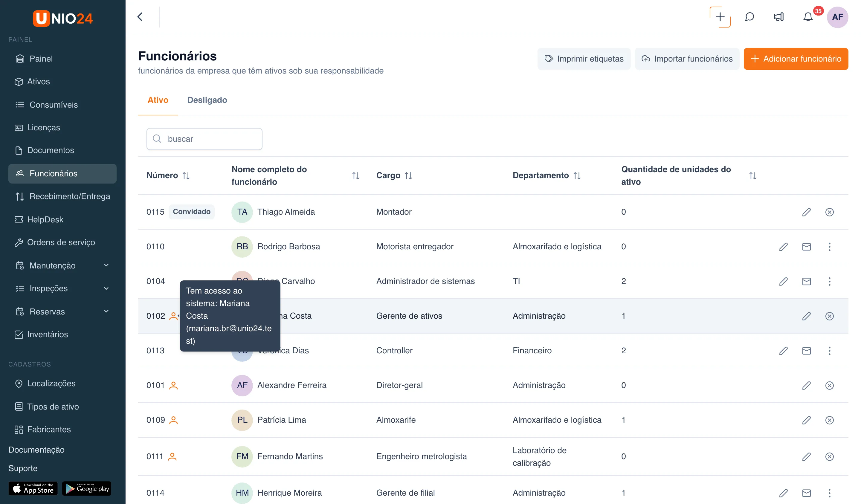Collapse sidebar with back arrow

point(140,17)
